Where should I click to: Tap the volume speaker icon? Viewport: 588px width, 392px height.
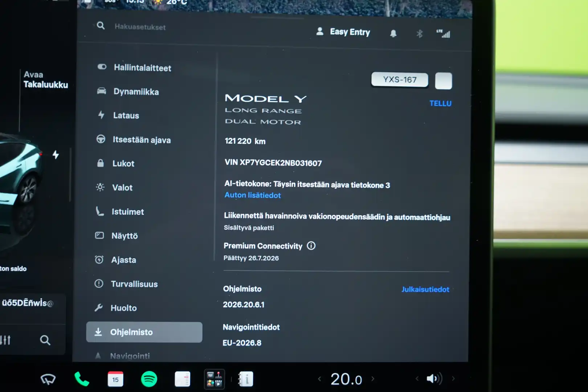(x=434, y=379)
